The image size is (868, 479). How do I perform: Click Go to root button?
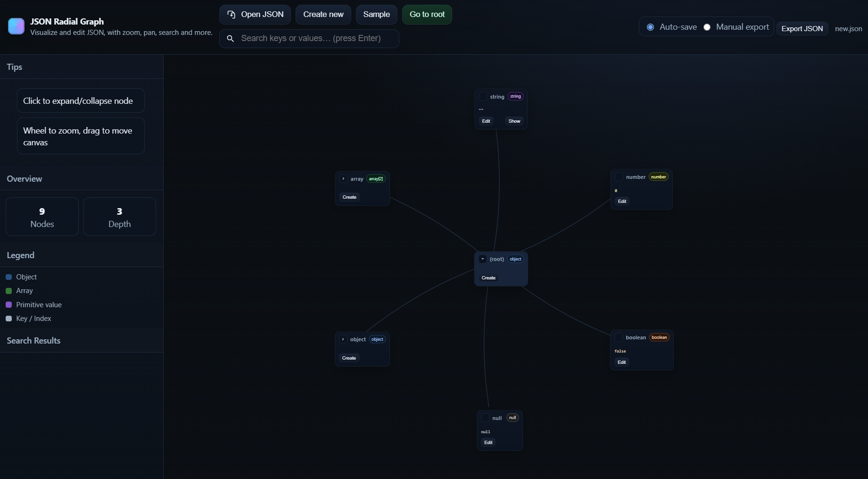point(427,15)
